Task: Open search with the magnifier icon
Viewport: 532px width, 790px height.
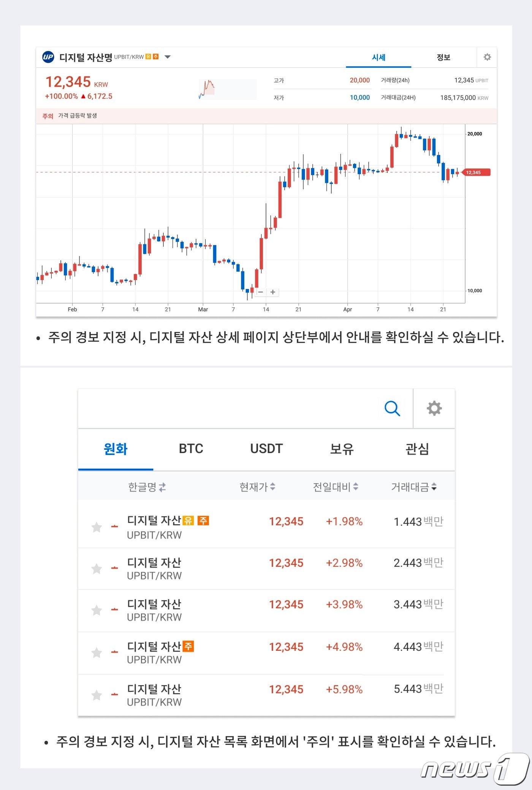Action: pyautogui.click(x=392, y=409)
